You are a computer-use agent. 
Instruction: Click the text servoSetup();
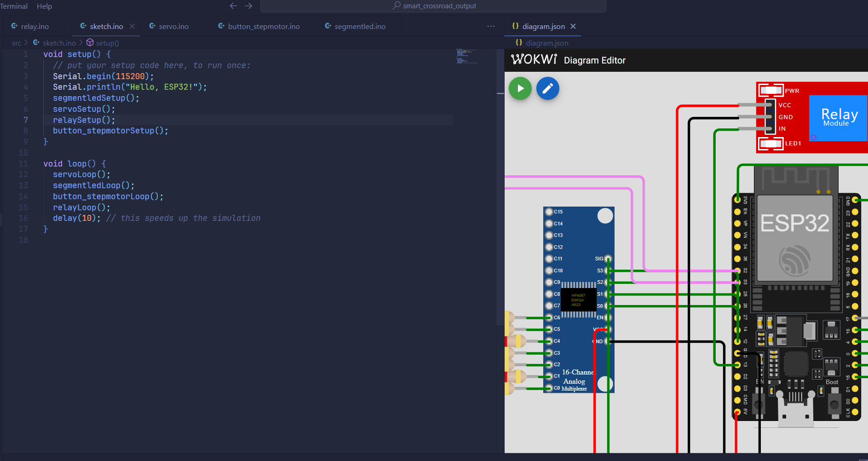[x=84, y=109]
